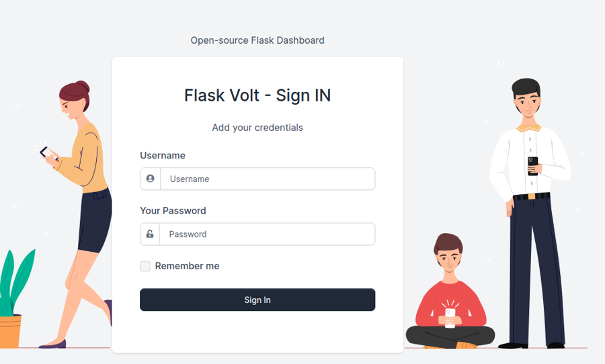Click the "Remember me" label text

click(x=187, y=266)
